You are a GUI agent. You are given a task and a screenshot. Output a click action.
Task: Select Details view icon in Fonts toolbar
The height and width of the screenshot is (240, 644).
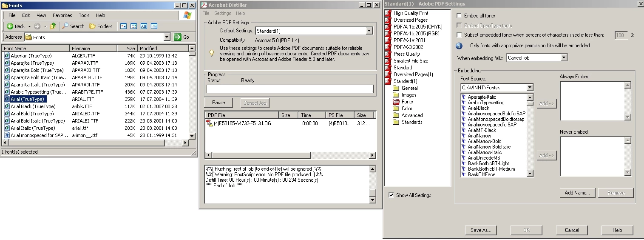[154, 26]
